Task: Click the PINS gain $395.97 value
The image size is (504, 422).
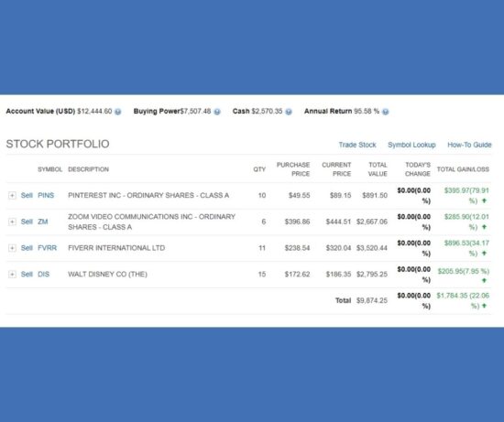Action: pos(466,196)
